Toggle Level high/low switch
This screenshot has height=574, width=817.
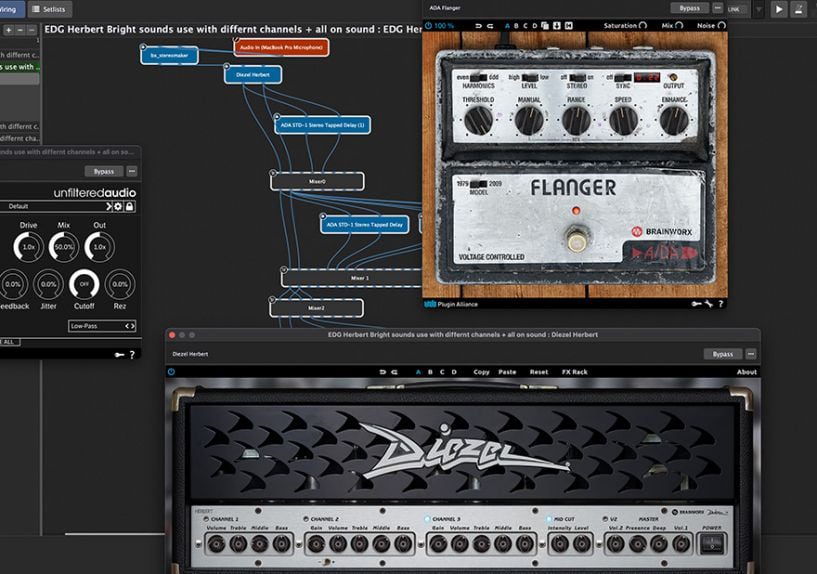pyautogui.click(x=530, y=77)
